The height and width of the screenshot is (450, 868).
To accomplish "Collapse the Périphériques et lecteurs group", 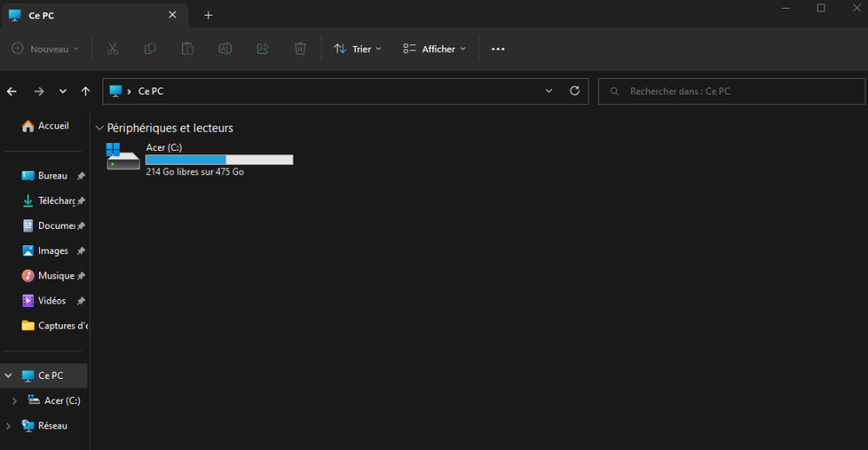I will [100, 128].
